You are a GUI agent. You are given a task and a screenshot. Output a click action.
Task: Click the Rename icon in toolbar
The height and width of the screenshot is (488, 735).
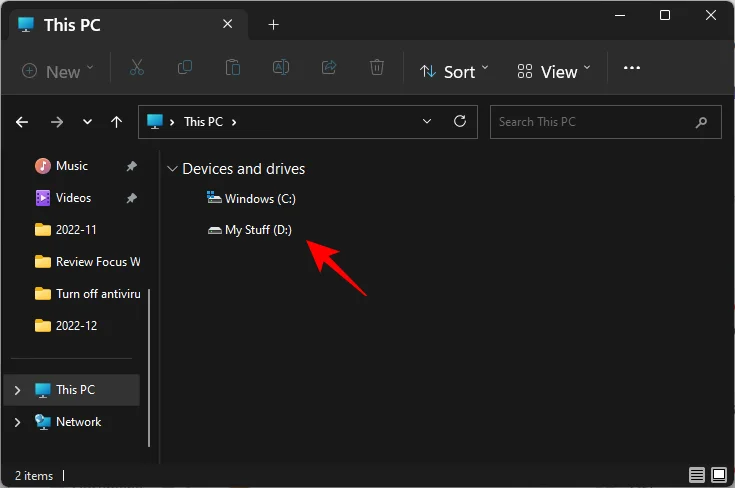[x=281, y=68]
